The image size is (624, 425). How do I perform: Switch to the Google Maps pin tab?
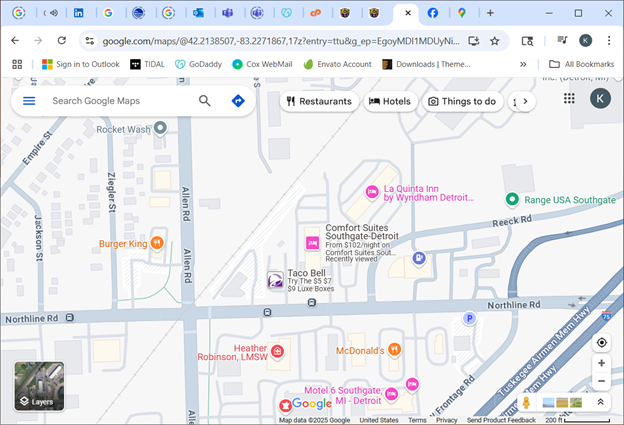coord(462,13)
